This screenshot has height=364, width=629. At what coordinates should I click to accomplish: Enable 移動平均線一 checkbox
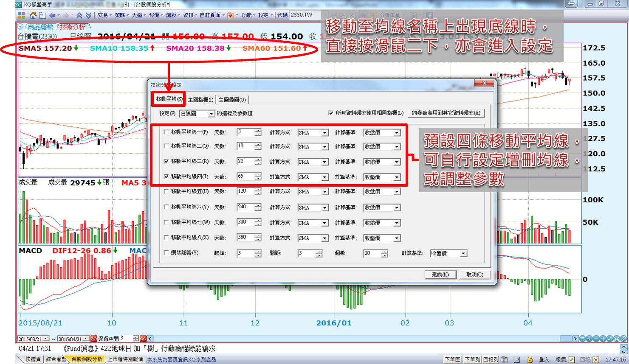click(x=166, y=132)
